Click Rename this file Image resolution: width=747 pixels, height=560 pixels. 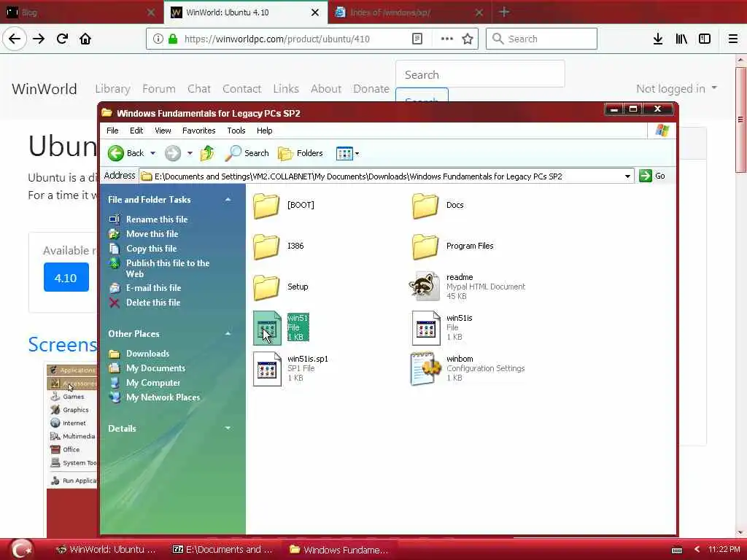157,219
